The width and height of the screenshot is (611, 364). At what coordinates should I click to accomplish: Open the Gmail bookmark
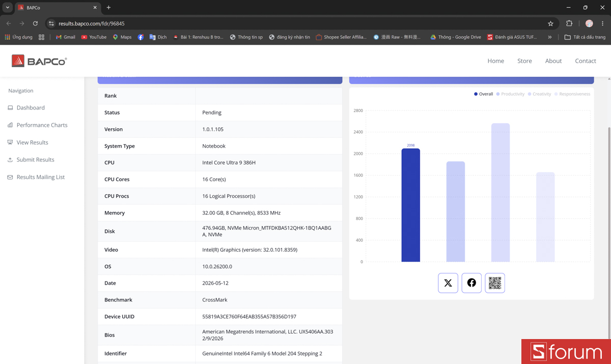click(x=66, y=37)
